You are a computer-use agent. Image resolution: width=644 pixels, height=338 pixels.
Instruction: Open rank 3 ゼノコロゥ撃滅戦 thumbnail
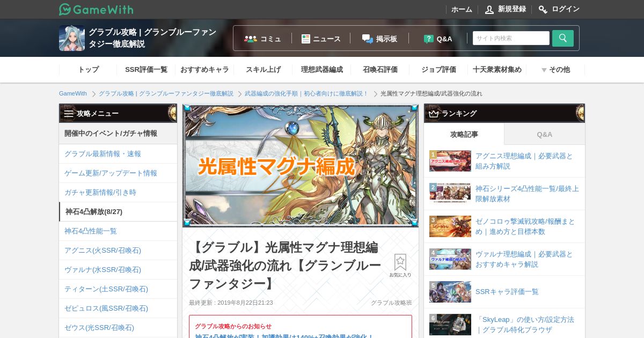pos(450,226)
